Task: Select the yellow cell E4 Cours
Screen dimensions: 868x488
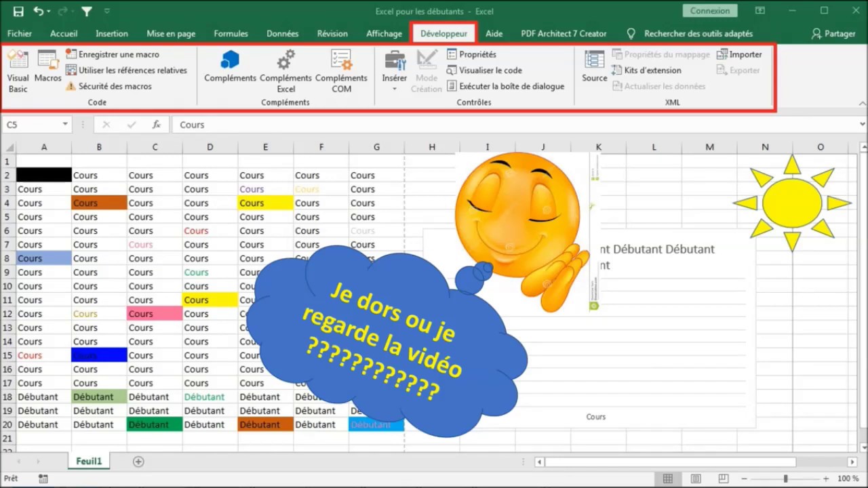Action: pos(266,203)
